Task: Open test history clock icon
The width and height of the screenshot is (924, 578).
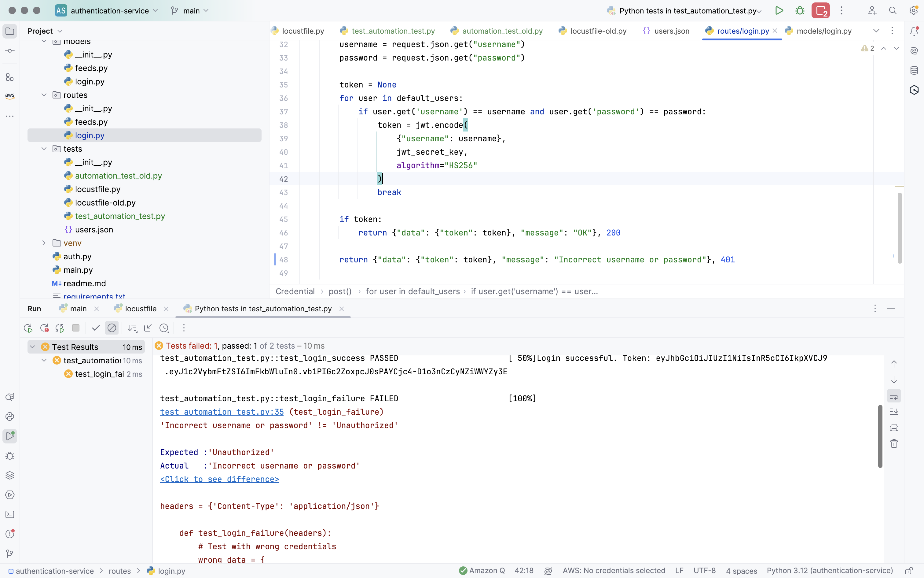Action: pos(164,328)
